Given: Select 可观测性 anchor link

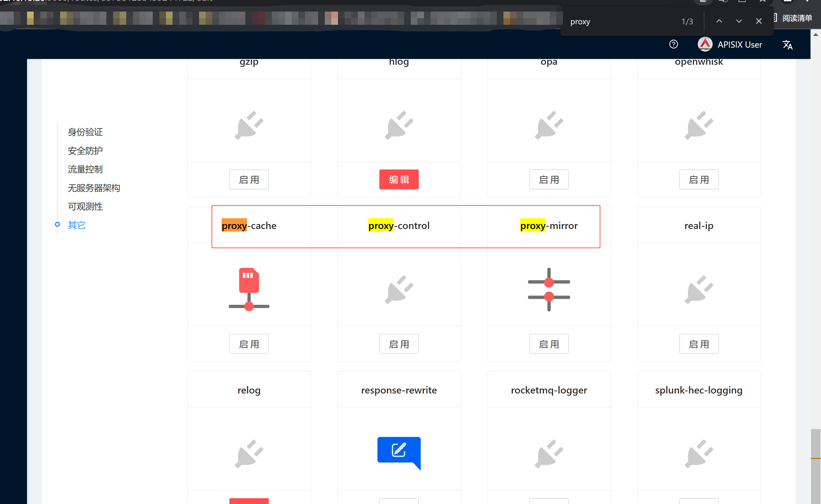Looking at the screenshot, I should coord(85,206).
